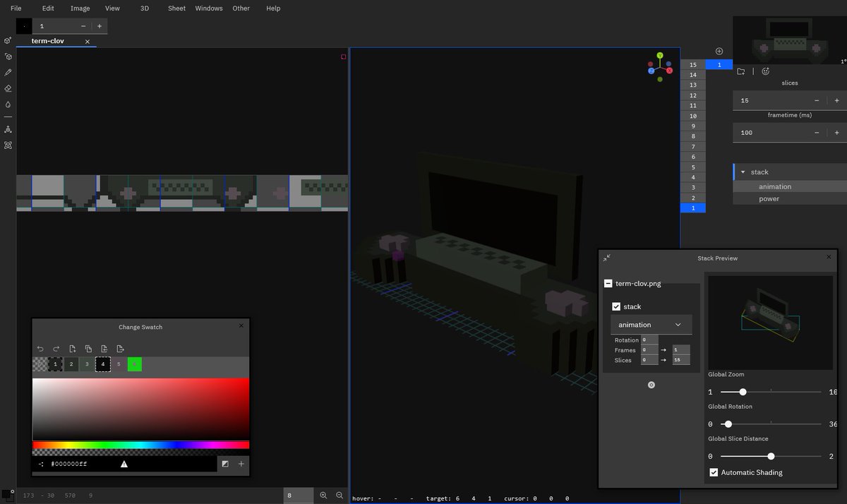The height and width of the screenshot is (504, 847).
Task: Select the Eraser tool
Action: (x=8, y=88)
